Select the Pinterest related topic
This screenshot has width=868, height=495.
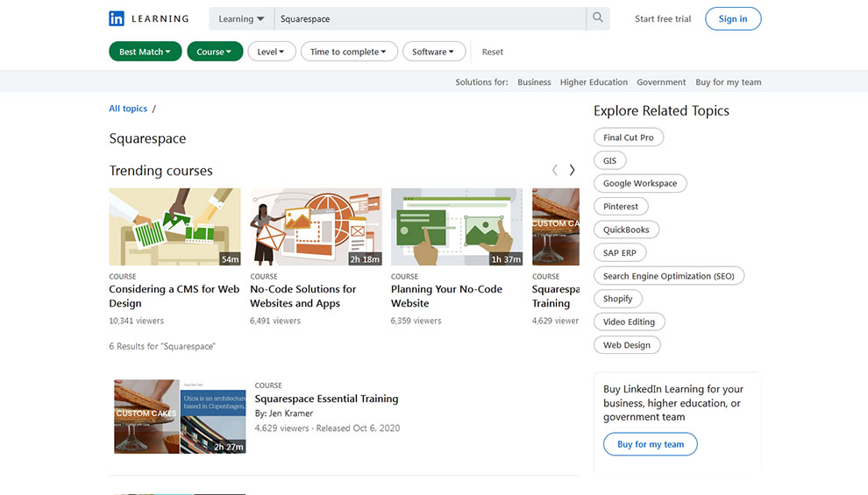[x=621, y=206]
